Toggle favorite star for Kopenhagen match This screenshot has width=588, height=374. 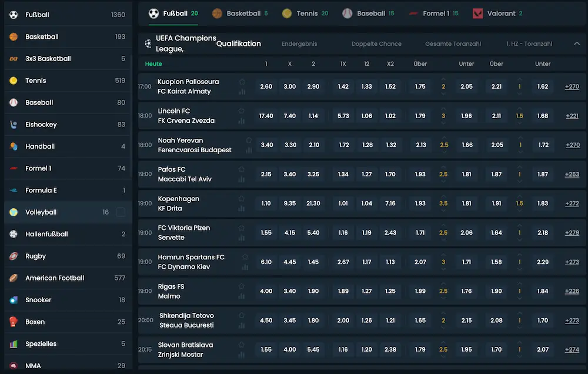(x=242, y=199)
